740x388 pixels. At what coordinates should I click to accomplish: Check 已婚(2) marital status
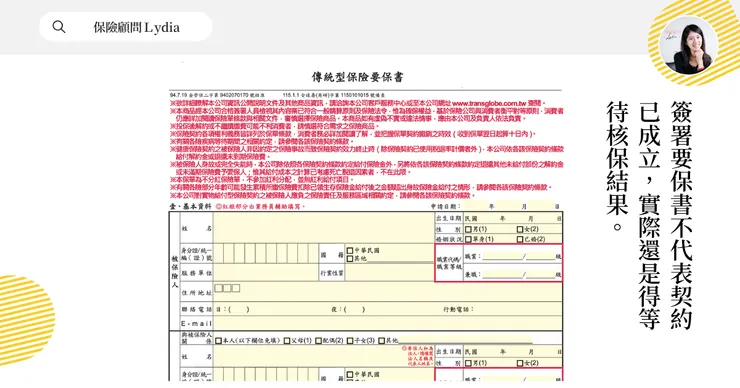(520, 239)
